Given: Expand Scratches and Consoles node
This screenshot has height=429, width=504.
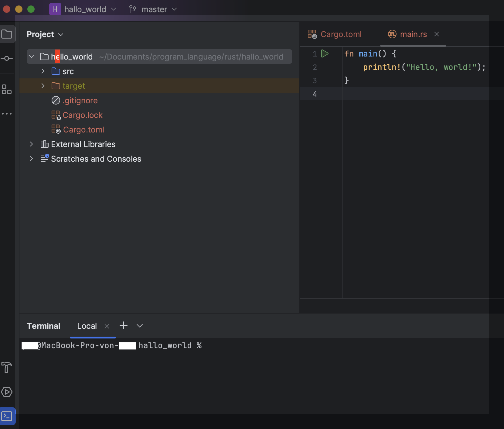Looking at the screenshot, I should pos(31,159).
